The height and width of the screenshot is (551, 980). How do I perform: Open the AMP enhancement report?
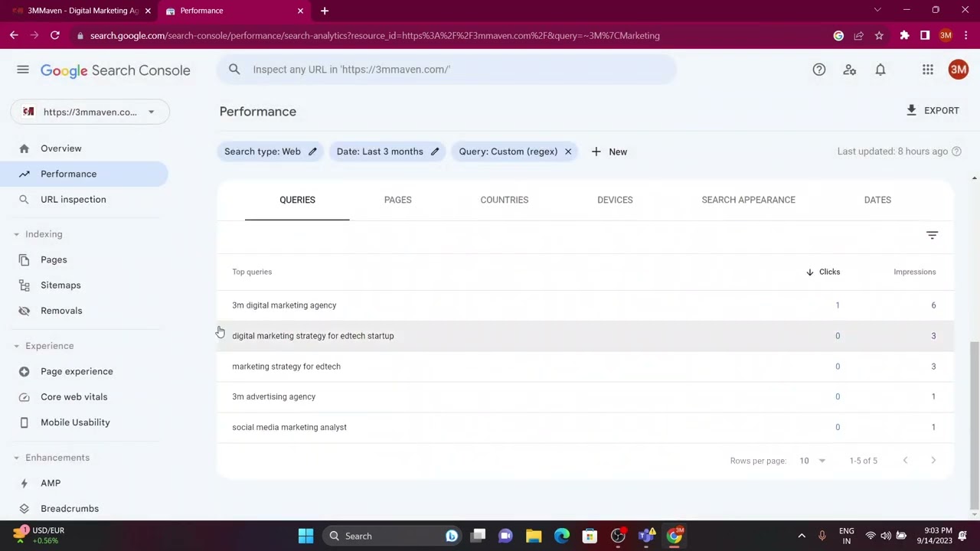click(x=84, y=483)
